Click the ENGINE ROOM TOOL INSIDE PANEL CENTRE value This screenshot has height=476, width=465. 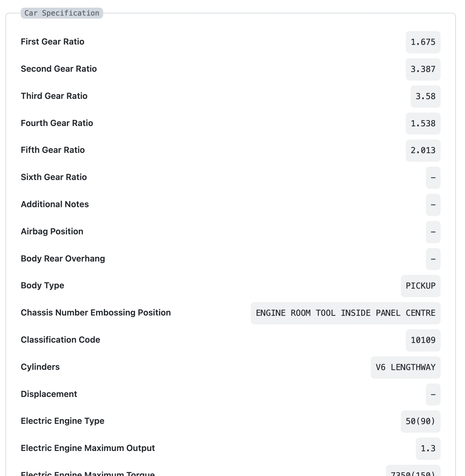click(345, 313)
